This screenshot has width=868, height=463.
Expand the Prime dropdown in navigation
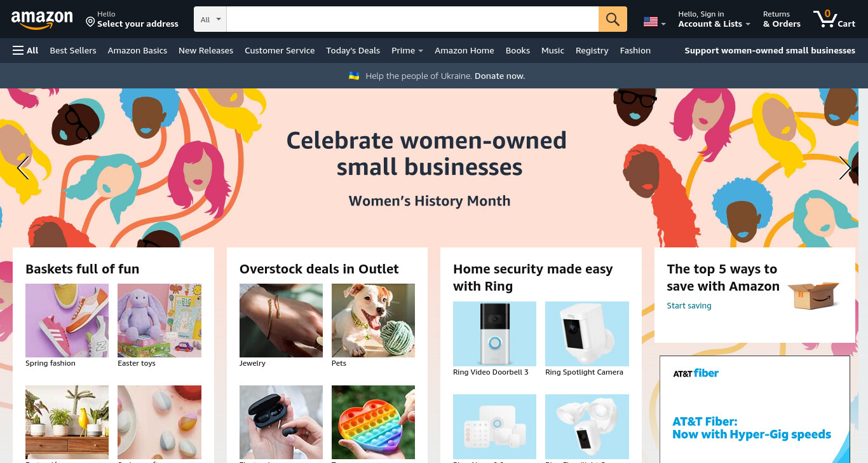pyautogui.click(x=407, y=50)
